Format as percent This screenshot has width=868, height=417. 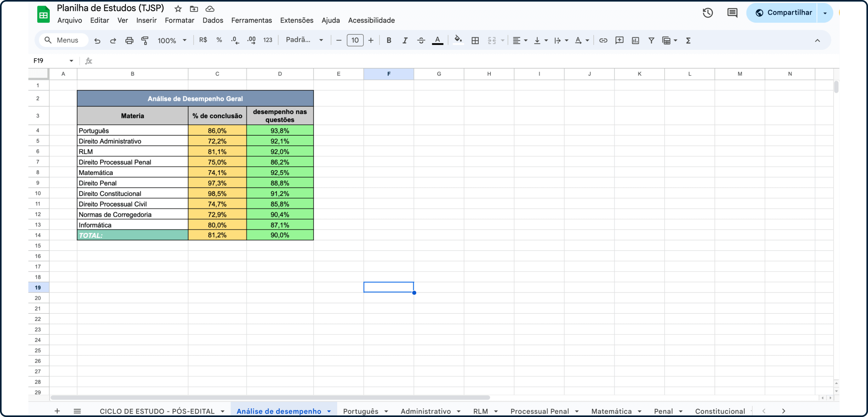tap(219, 40)
